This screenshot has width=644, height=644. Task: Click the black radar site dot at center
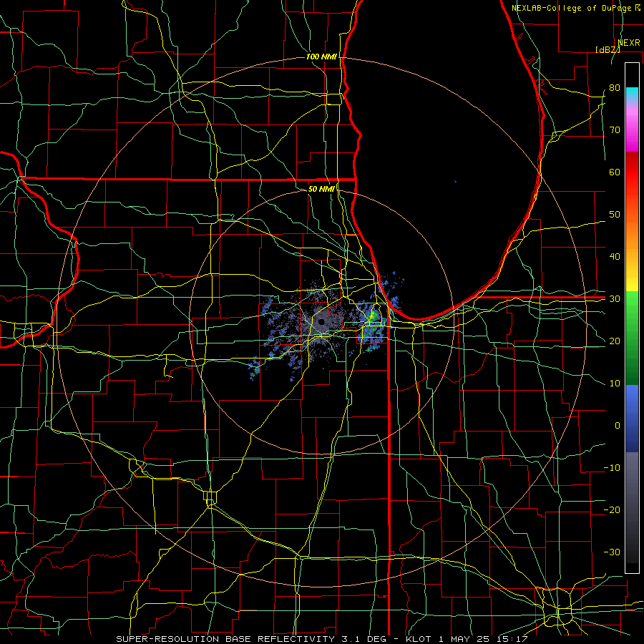coord(321,321)
